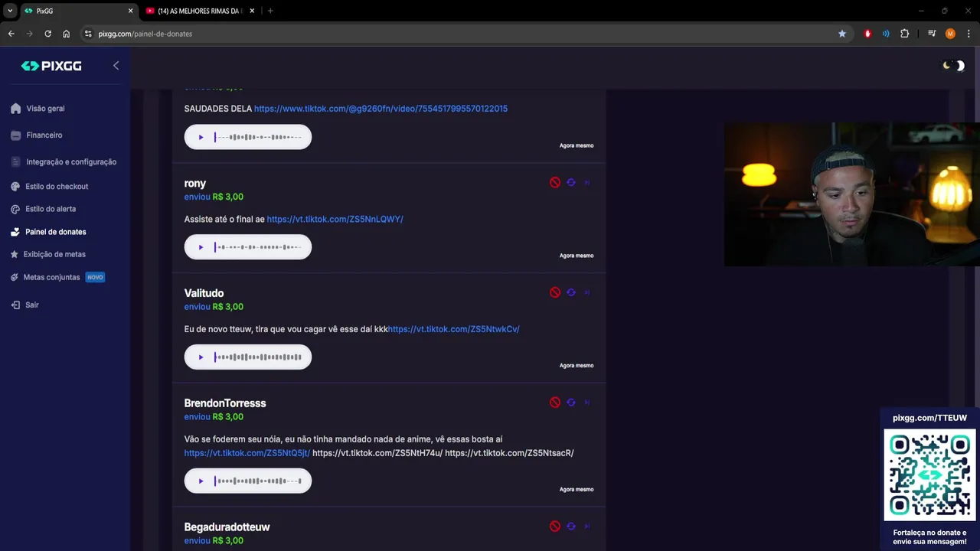Click the rony donor name
Image resolution: width=980 pixels, height=551 pixels.
coord(194,183)
